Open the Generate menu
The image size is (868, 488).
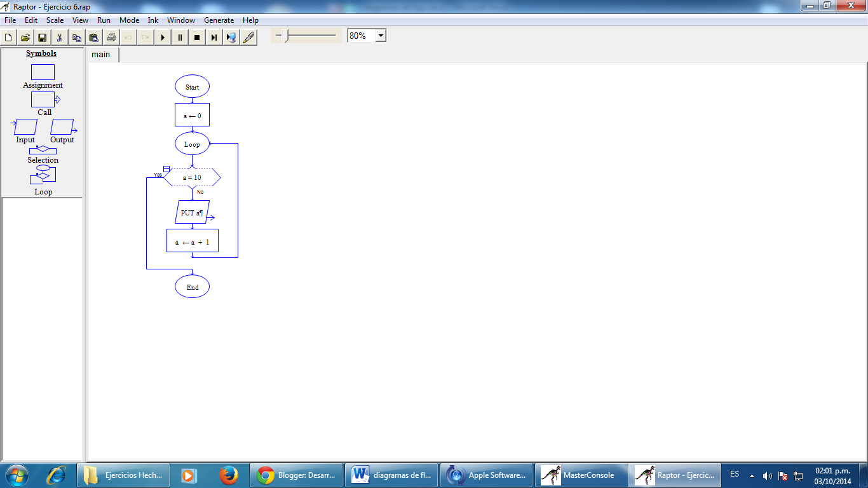pyautogui.click(x=219, y=20)
